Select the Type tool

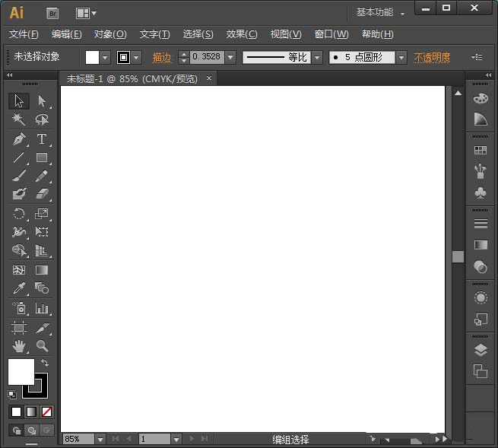(x=42, y=139)
